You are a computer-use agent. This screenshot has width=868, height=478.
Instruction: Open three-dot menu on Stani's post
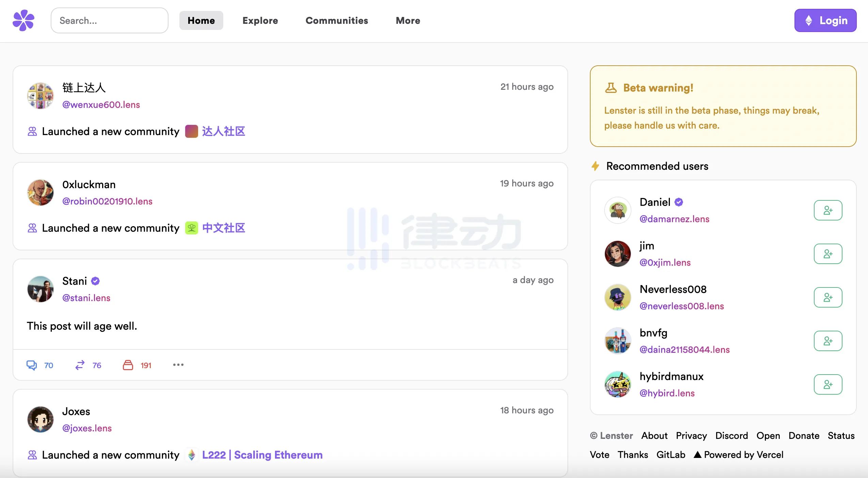pyautogui.click(x=178, y=365)
